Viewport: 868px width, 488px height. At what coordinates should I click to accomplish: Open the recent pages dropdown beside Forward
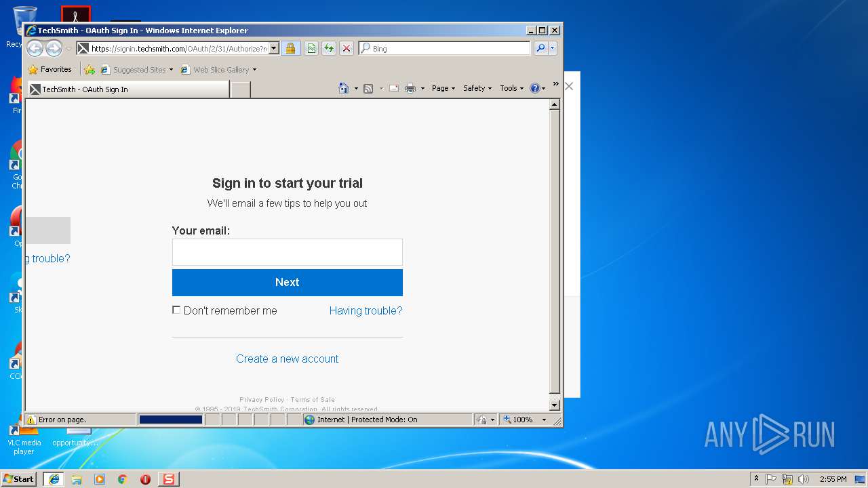68,49
